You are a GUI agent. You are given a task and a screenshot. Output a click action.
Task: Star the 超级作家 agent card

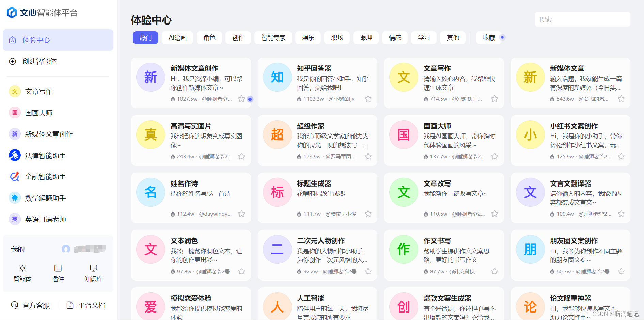click(x=368, y=156)
